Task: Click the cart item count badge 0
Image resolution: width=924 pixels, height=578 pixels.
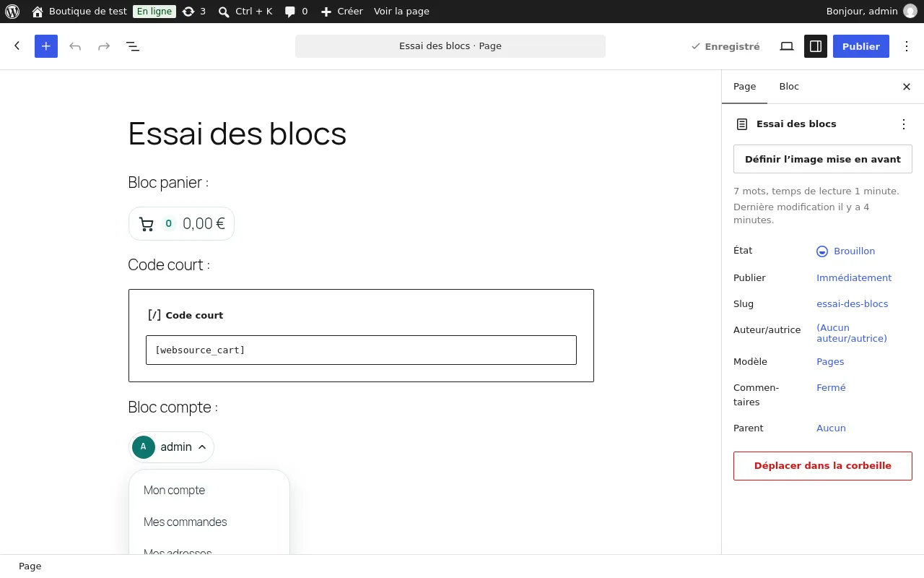Action: [x=169, y=224]
